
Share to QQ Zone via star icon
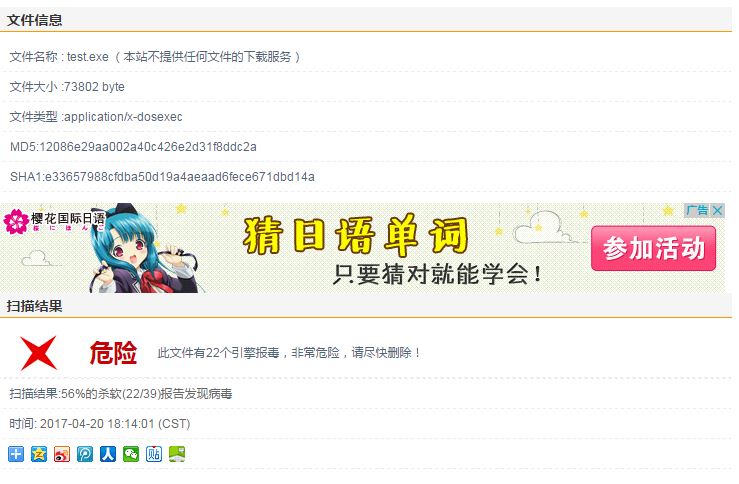pos(39,454)
